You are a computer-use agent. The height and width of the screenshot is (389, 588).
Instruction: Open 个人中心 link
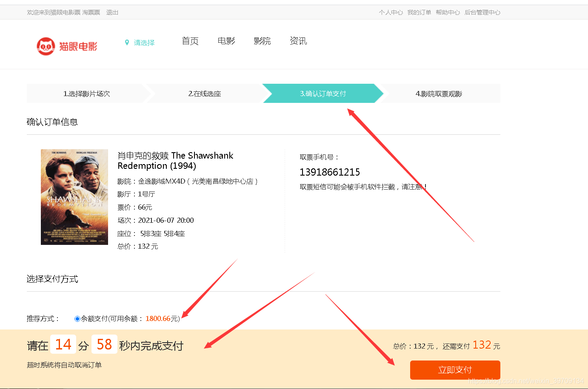pos(391,12)
